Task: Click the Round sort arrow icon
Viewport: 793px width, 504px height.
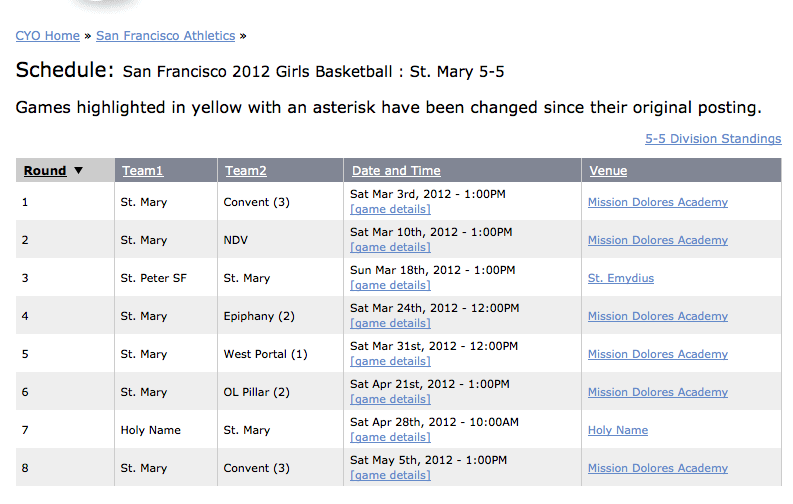Action: [78, 170]
